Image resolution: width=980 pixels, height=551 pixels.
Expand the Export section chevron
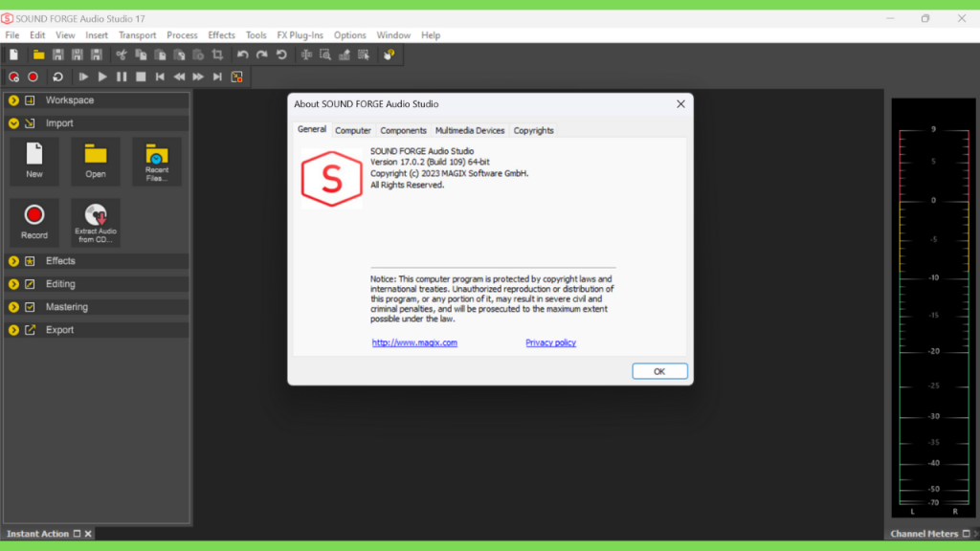(x=13, y=330)
